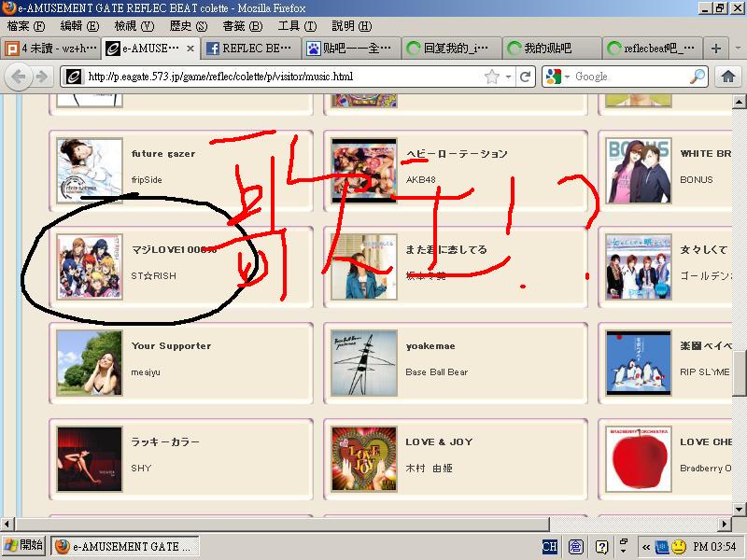
Task: Open the yoakemae jacket image
Action: tap(364, 363)
